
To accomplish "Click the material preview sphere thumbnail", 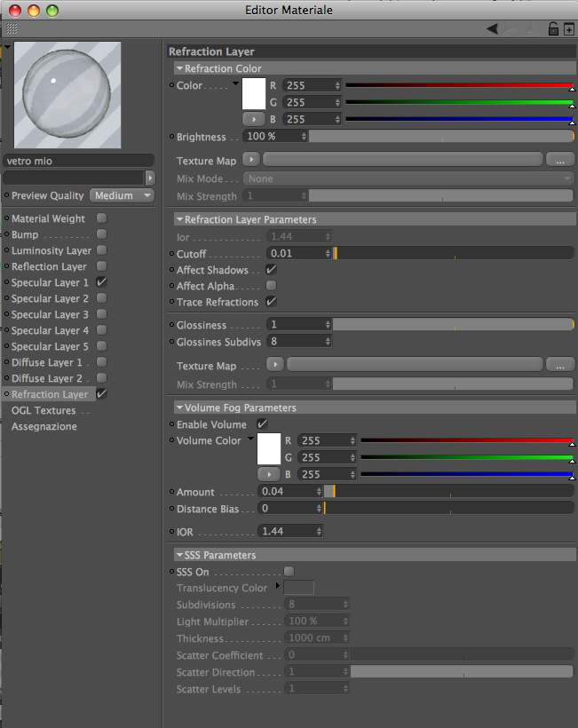I will [x=67, y=95].
